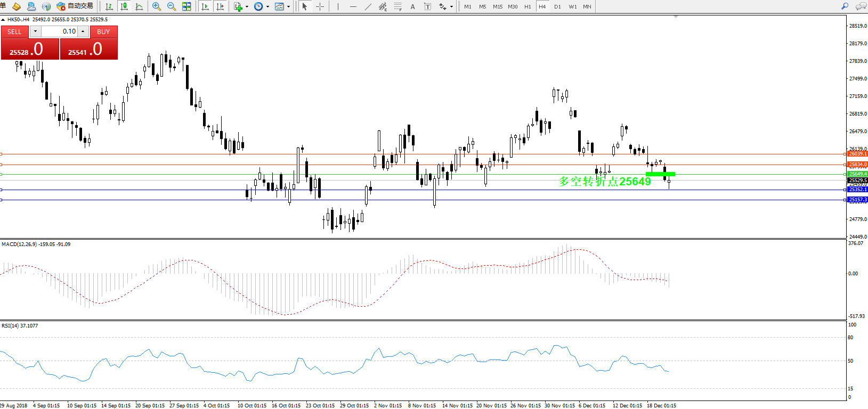Collapse the one-click trading panel triangle
868x409 pixels.
click(x=3, y=20)
